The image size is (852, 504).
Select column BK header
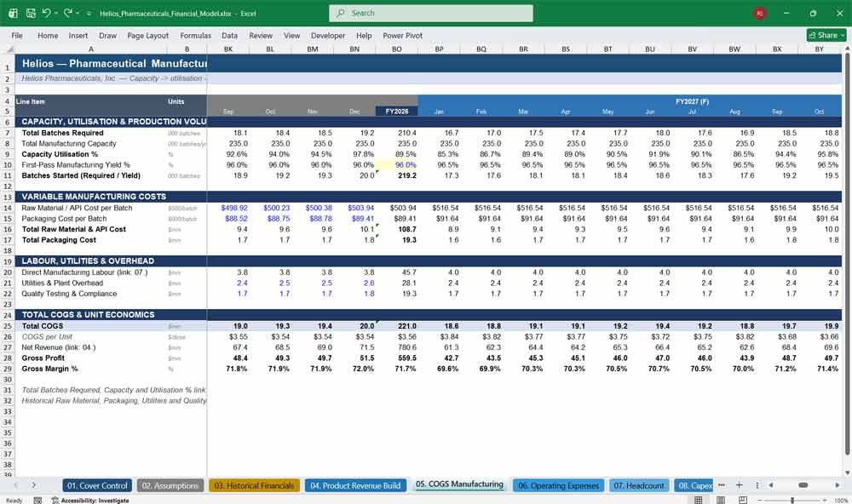228,49
